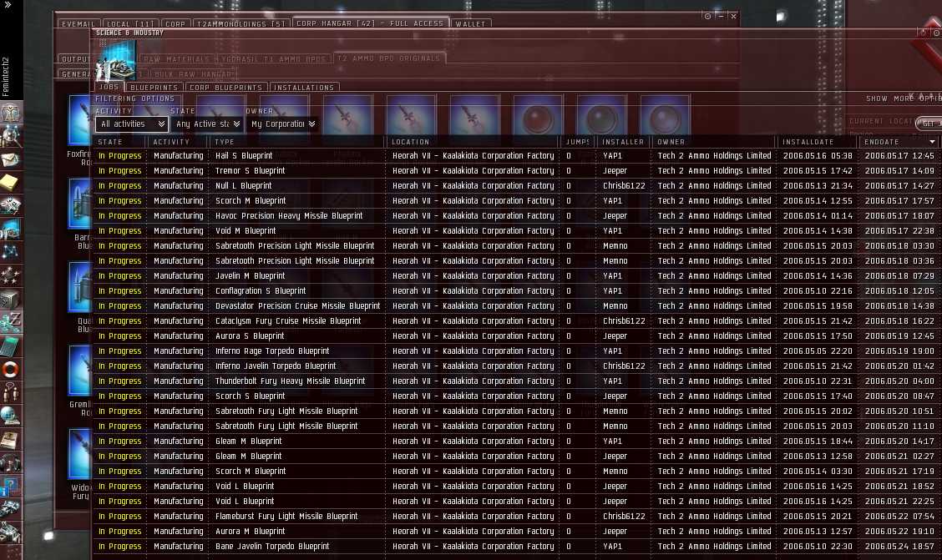Select the Hail S Blueprint job row
The image size is (942, 560).
(517, 155)
